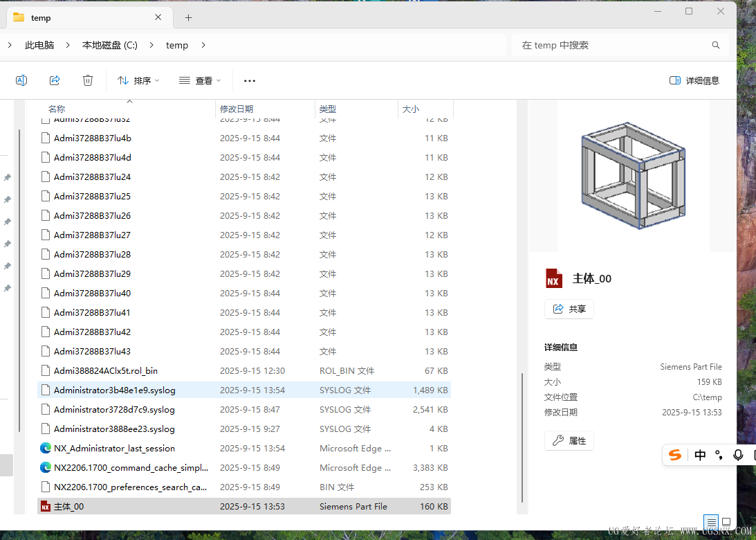
Task: Click the 详细信息 section heading
Action: (x=561, y=347)
